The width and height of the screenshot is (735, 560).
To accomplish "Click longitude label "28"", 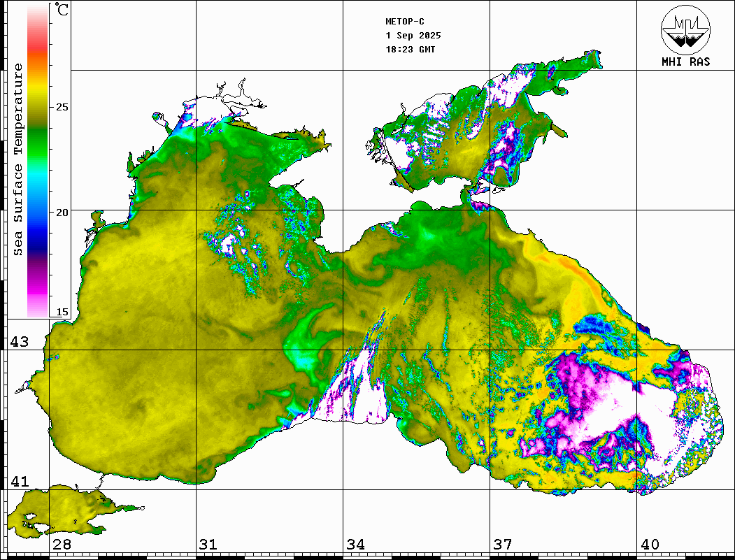I will point(62,545).
